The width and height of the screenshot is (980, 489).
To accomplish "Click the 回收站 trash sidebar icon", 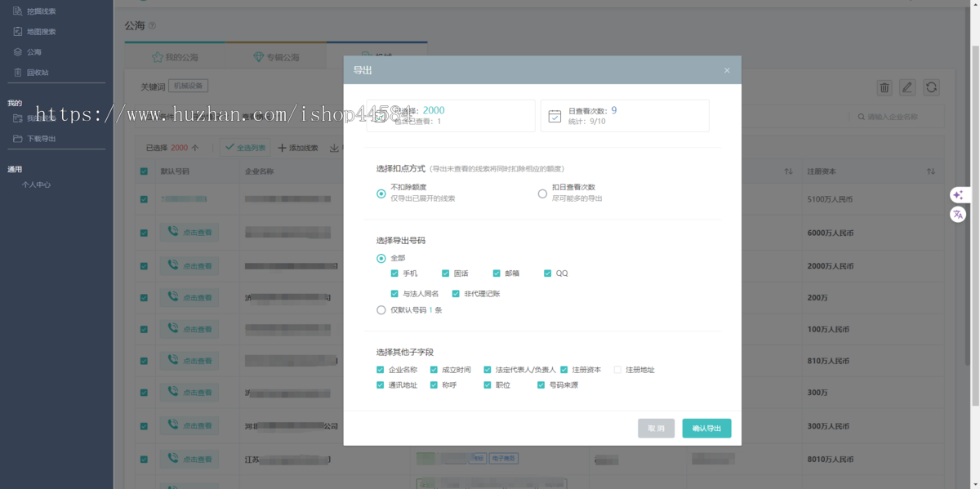I will [18, 73].
